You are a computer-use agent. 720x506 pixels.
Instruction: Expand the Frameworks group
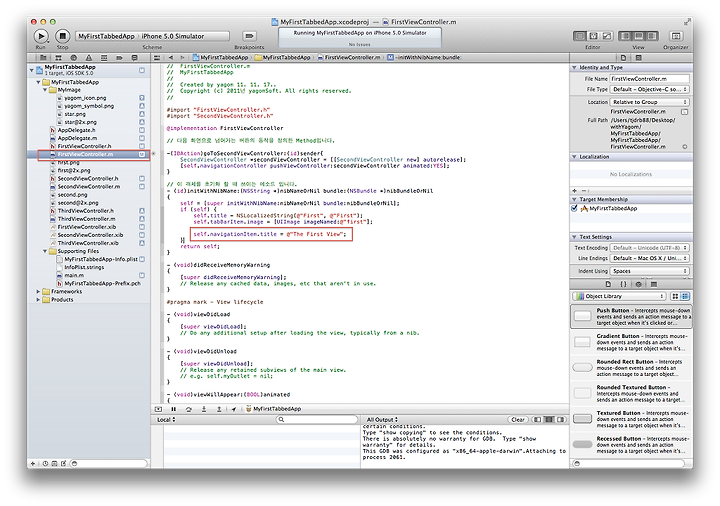[x=38, y=292]
